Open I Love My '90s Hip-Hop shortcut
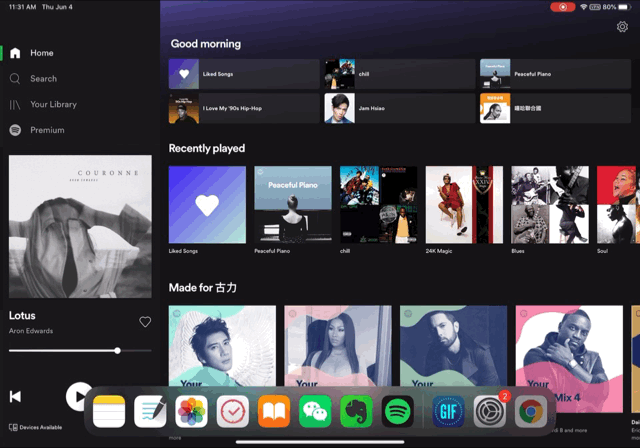The height and width of the screenshot is (448, 640). point(244,108)
